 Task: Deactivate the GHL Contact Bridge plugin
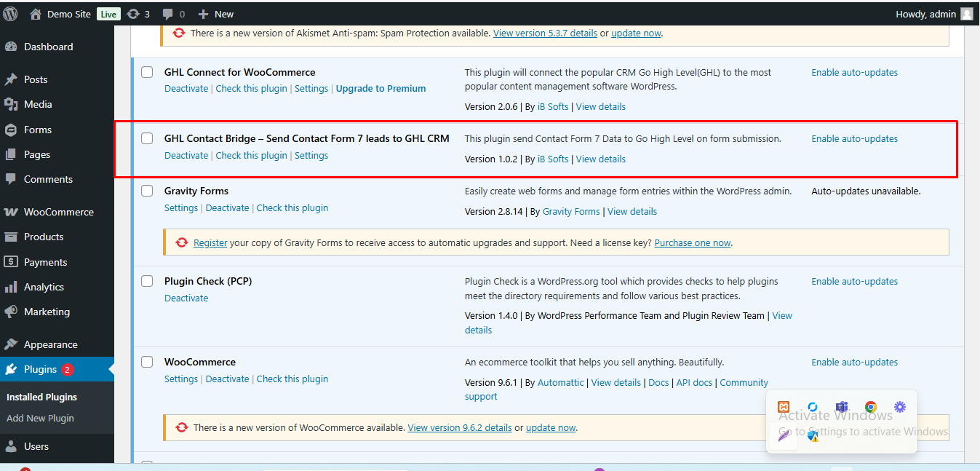(186, 155)
